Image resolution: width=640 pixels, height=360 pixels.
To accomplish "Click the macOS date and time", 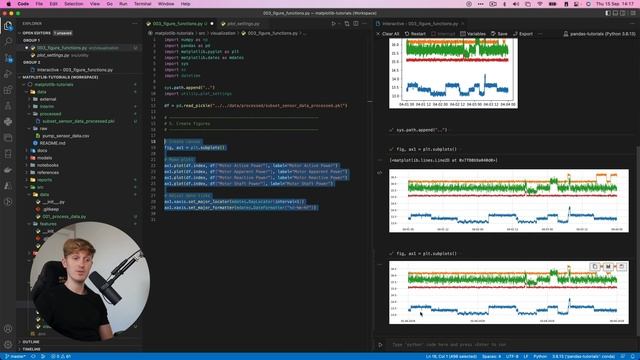I will point(616,4).
